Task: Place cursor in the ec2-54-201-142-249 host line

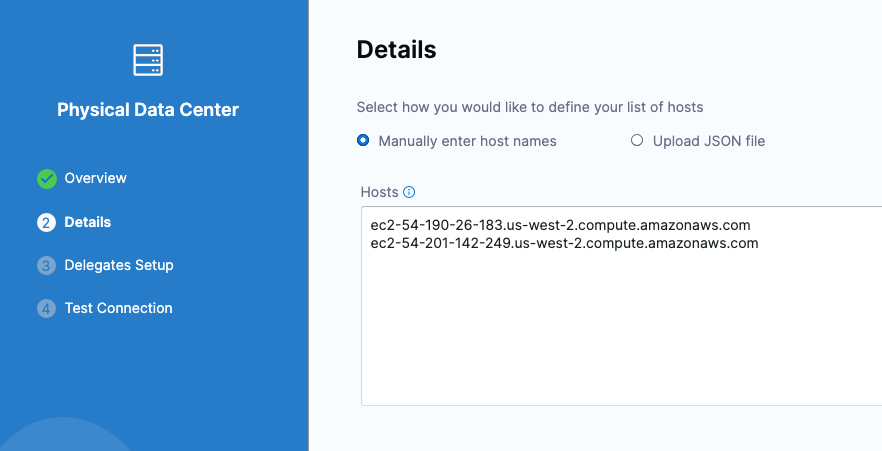Action: pyautogui.click(x=564, y=243)
